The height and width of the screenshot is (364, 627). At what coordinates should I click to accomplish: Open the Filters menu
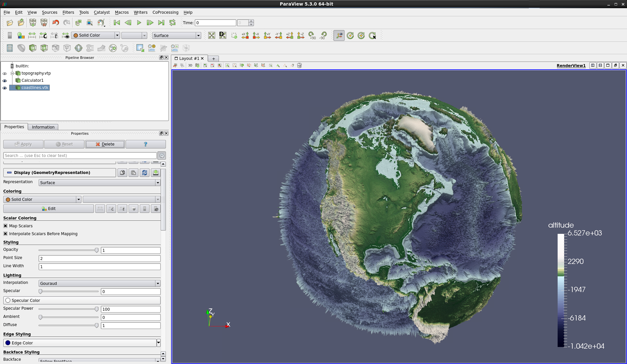tap(68, 12)
